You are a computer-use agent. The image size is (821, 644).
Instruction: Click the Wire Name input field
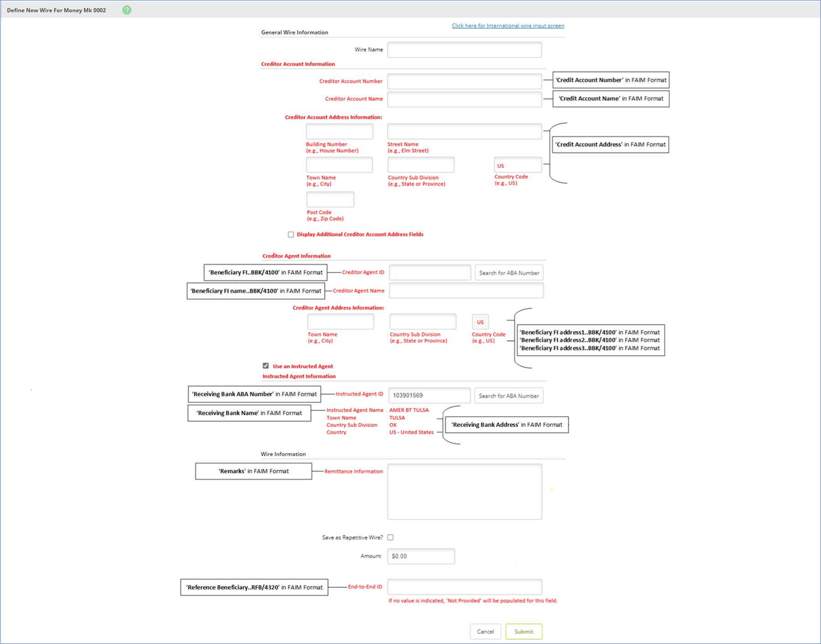pyautogui.click(x=464, y=50)
